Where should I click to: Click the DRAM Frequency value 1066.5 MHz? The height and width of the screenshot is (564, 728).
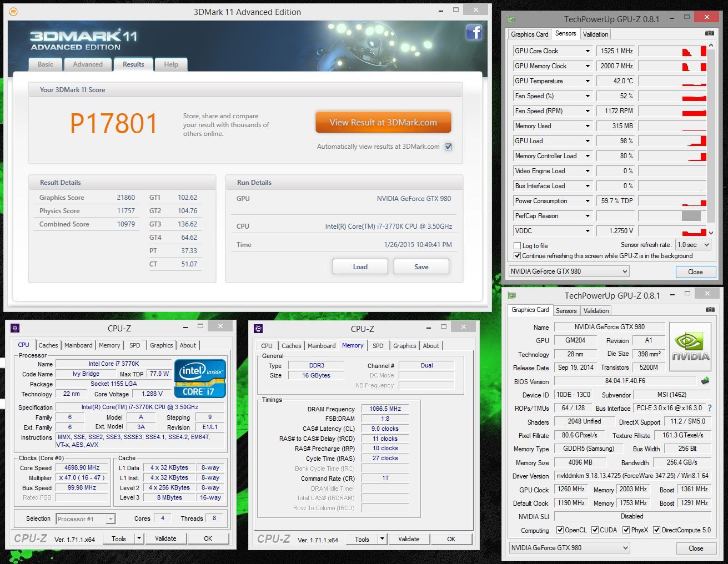click(x=385, y=409)
